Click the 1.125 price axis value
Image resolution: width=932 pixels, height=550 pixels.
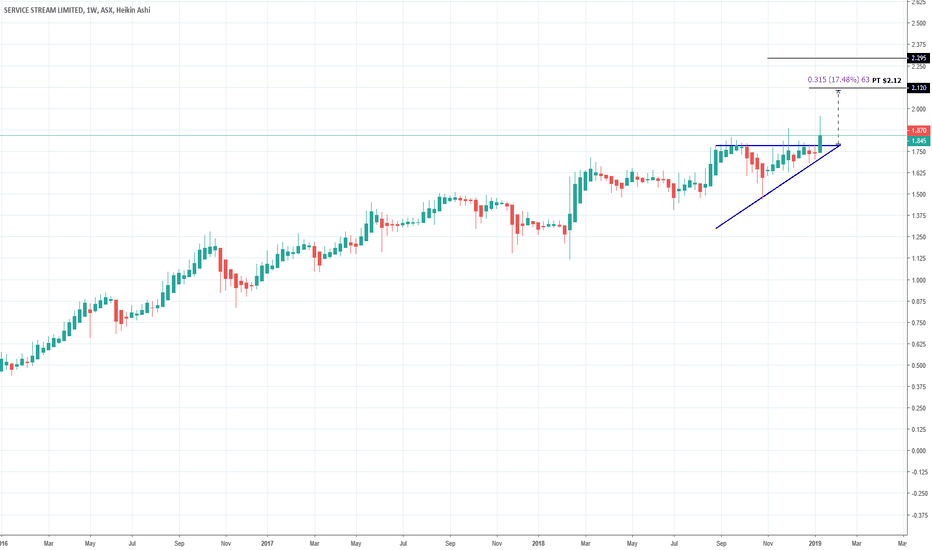tap(918, 259)
